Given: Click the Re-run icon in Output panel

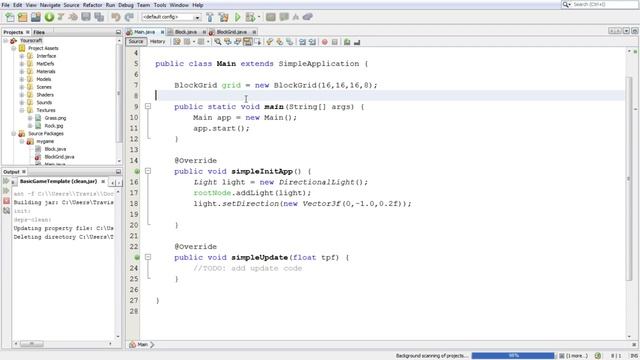Looking at the screenshot, I should (6, 181).
